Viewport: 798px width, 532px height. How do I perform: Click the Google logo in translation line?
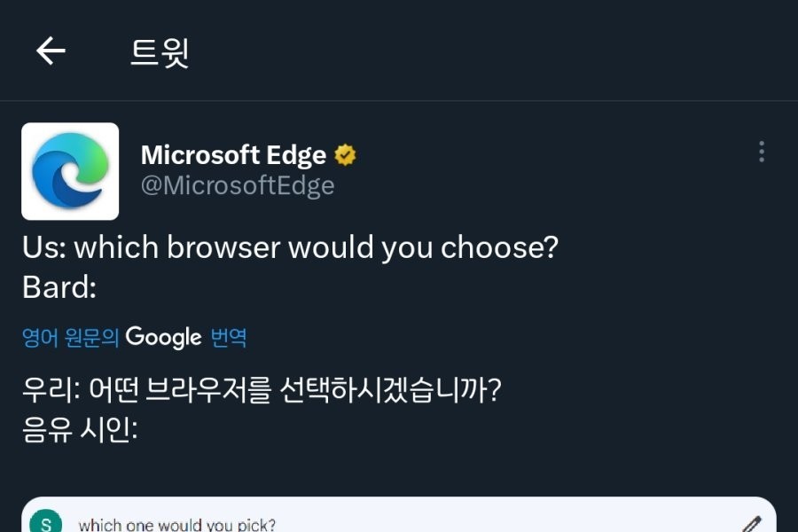164,337
